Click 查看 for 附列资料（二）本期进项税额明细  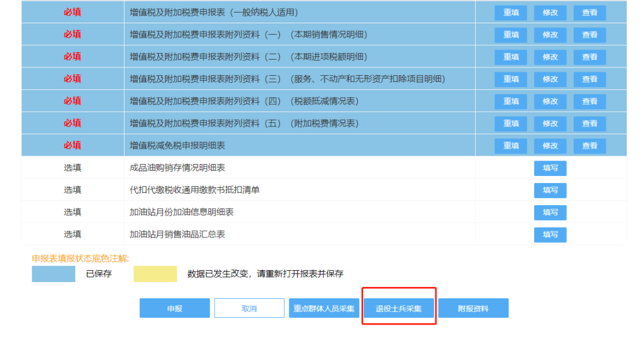589,57
